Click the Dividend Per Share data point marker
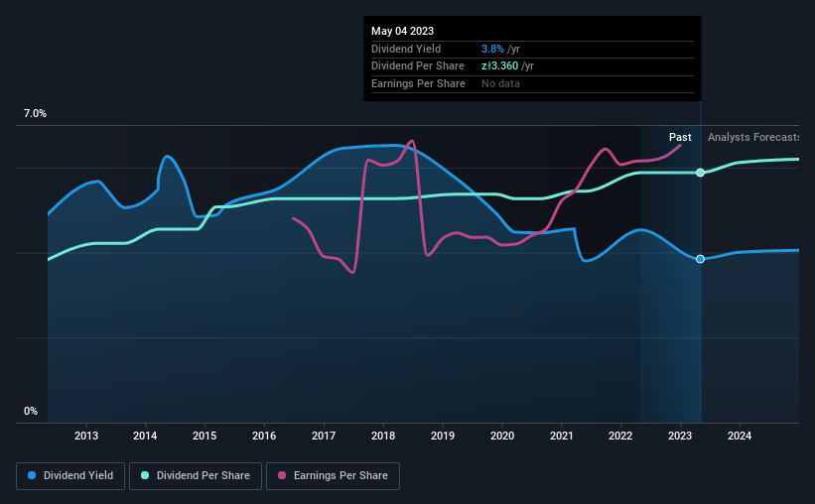The height and width of the screenshot is (504, 815). point(700,173)
